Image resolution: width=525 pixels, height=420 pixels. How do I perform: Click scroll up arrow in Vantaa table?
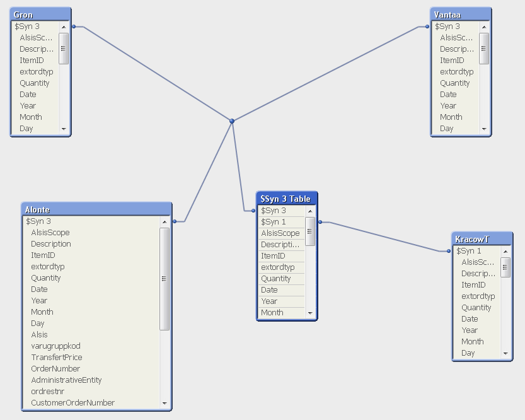[x=484, y=26]
